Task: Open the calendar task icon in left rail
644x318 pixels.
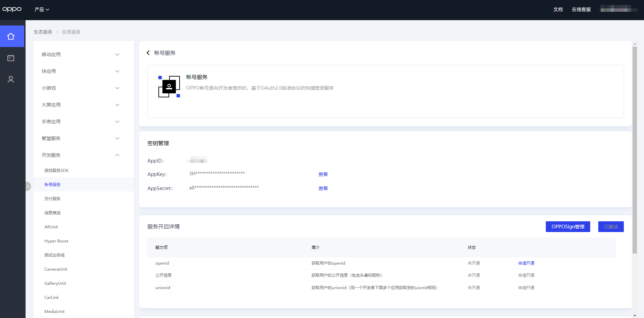Action: 11,58
